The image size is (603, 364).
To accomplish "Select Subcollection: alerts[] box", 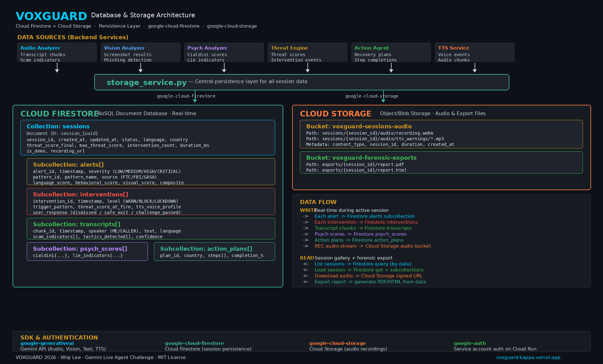I will (151, 172).
